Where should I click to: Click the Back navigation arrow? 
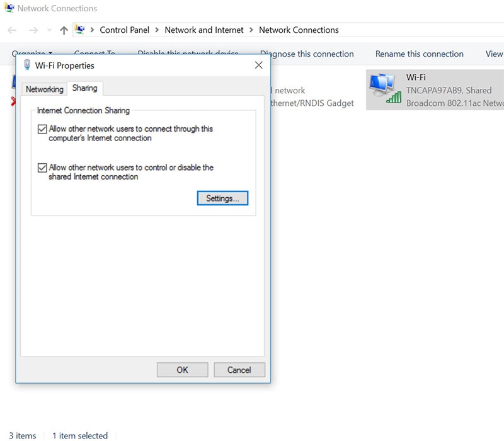12,30
